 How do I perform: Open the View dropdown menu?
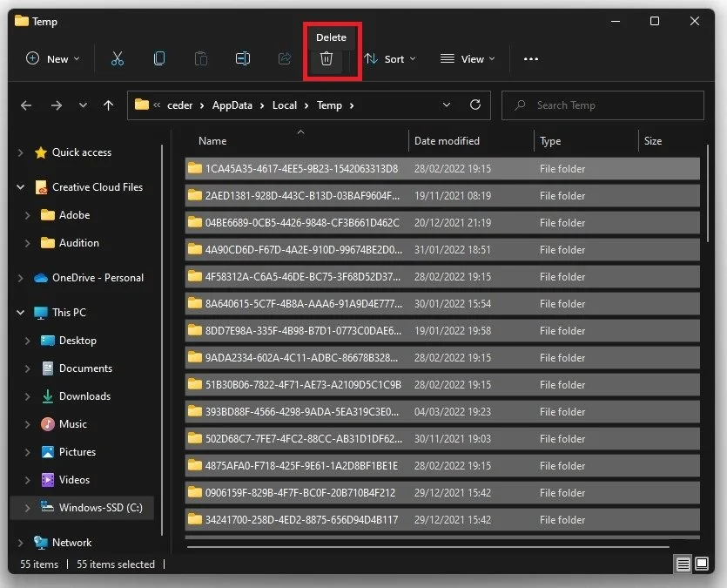coord(468,59)
